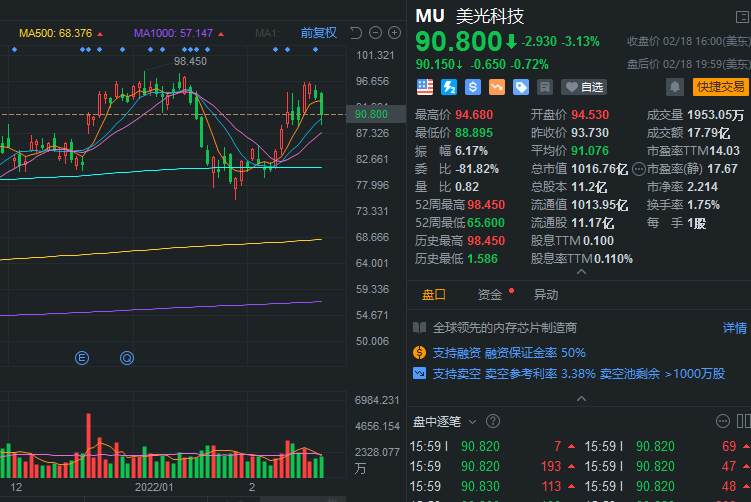The image size is (751, 502).
Task: Click the 换手率 1.75% value
Action: click(703, 205)
